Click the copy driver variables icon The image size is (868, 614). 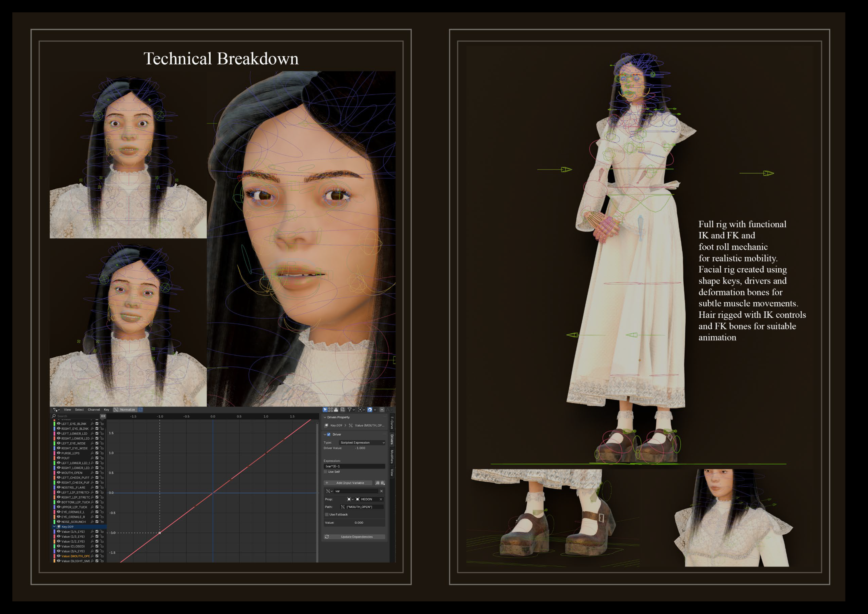point(377,483)
